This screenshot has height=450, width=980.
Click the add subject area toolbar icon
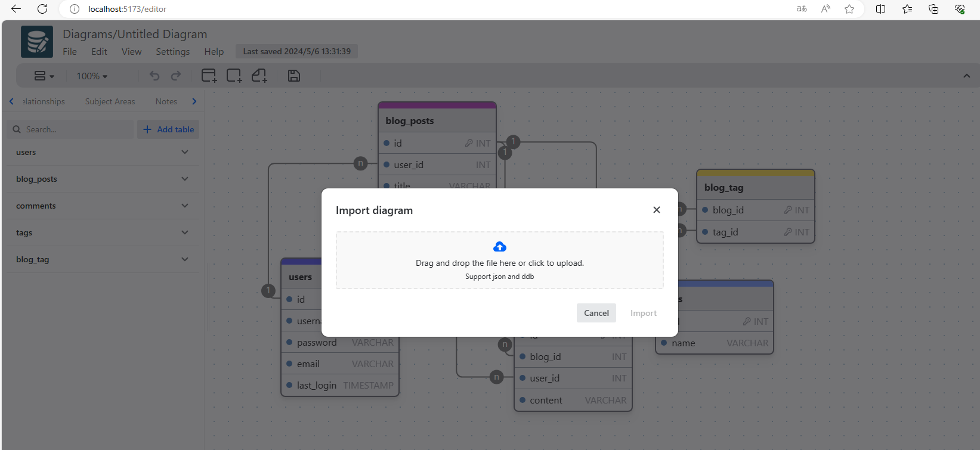(x=234, y=76)
